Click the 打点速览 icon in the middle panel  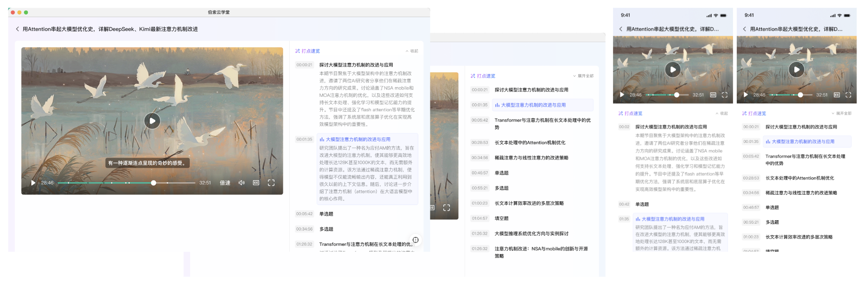click(x=473, y=76)
